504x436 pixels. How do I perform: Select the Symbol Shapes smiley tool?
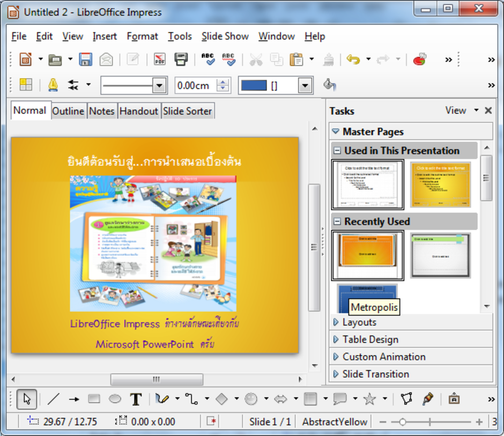[x=251, y=399]
